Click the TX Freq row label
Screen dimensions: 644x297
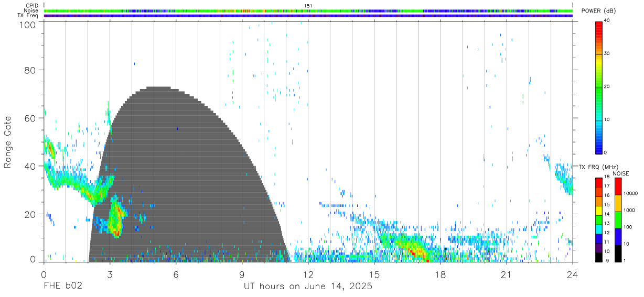click(27, 15)
